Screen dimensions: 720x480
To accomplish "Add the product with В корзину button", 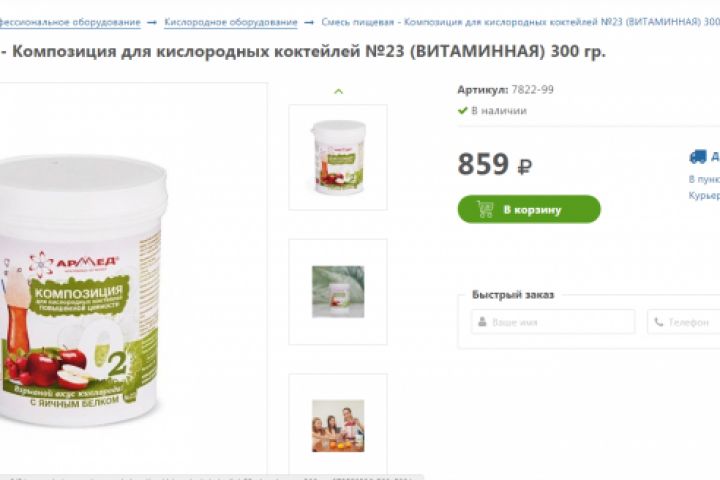I will click(529, 209).
